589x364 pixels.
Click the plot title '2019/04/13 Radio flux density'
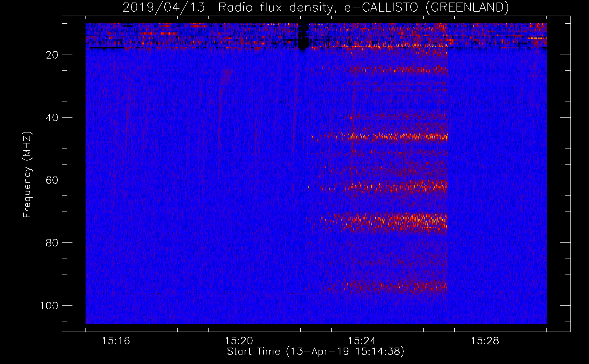point(315,7)
